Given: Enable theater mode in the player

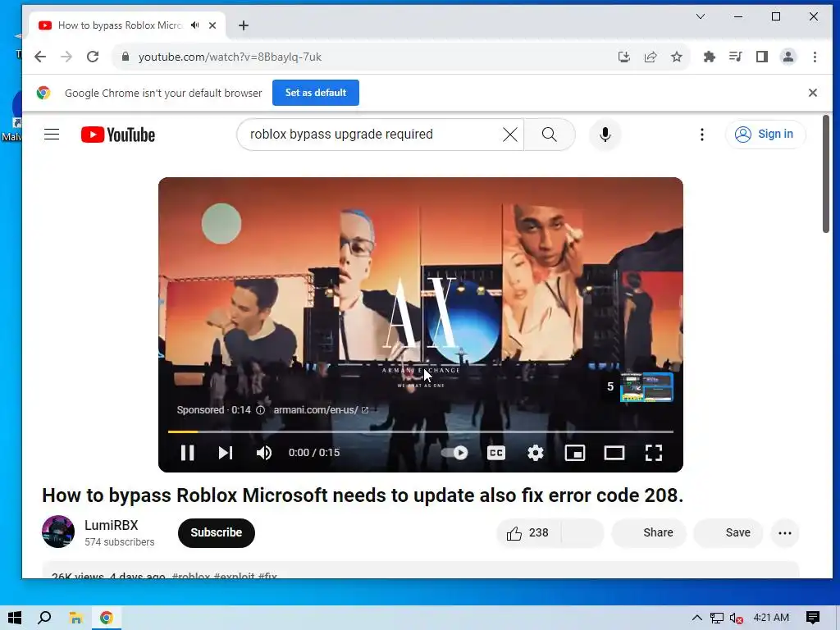Looking at the screenshot, I should click(614, 453).
